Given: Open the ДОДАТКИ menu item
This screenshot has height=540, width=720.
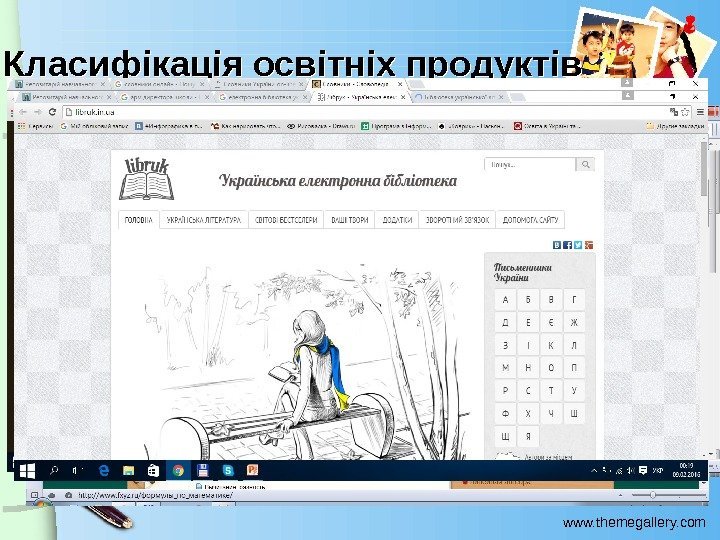Looking at the screenshot, I should (397, 220).
